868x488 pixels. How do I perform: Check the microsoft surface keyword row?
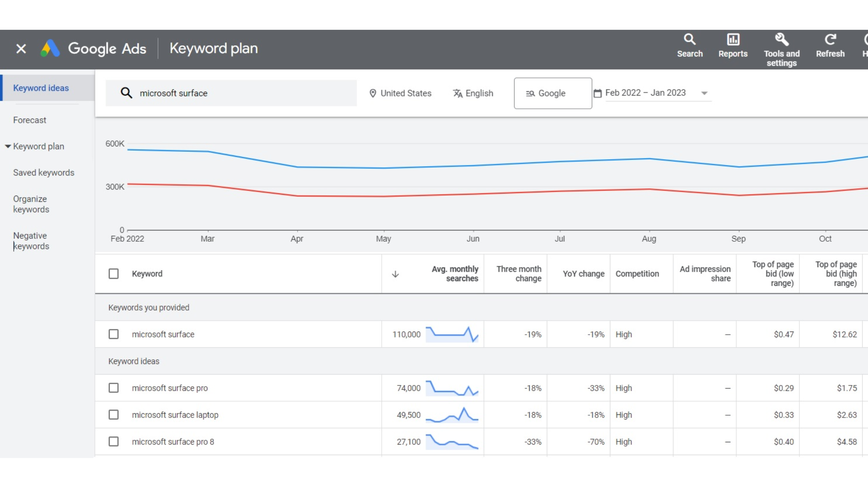coord(114,334)
